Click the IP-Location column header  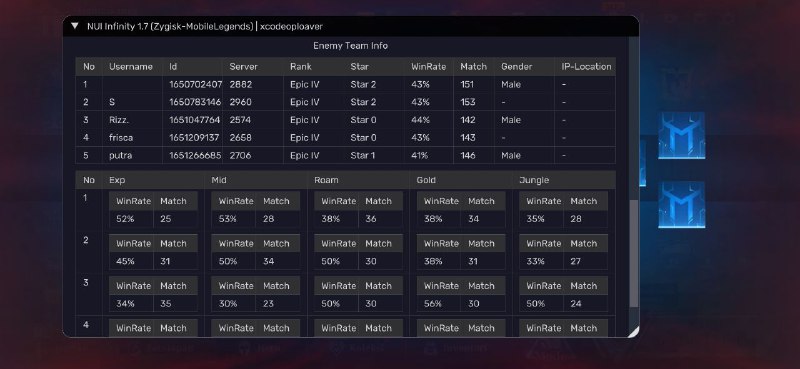586,66
